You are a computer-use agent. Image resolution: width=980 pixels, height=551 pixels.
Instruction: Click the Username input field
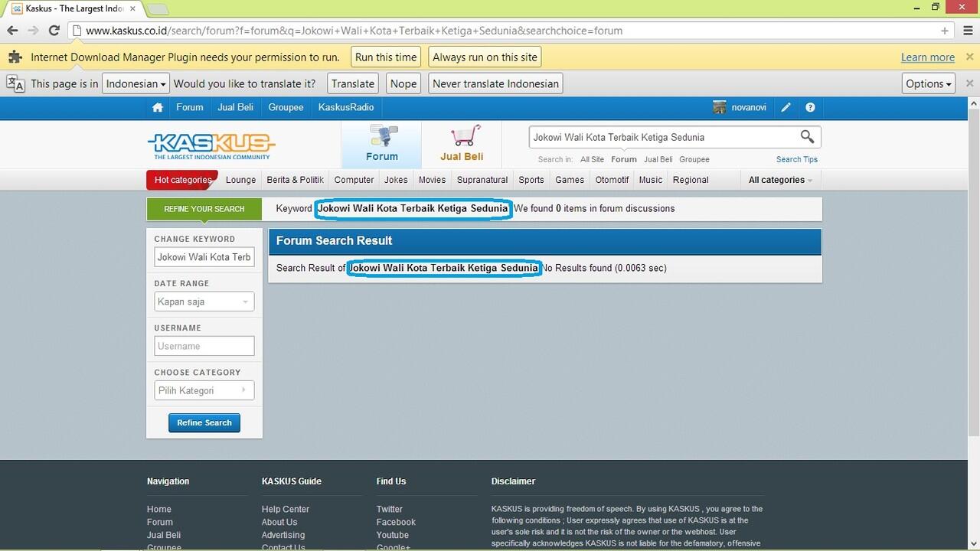pyautogui.click(x=204, y=346)
